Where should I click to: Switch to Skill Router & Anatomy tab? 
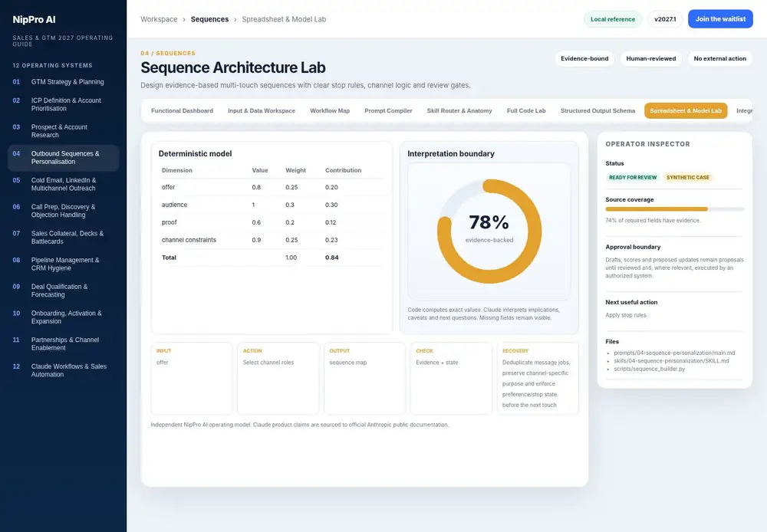[459, 111]
